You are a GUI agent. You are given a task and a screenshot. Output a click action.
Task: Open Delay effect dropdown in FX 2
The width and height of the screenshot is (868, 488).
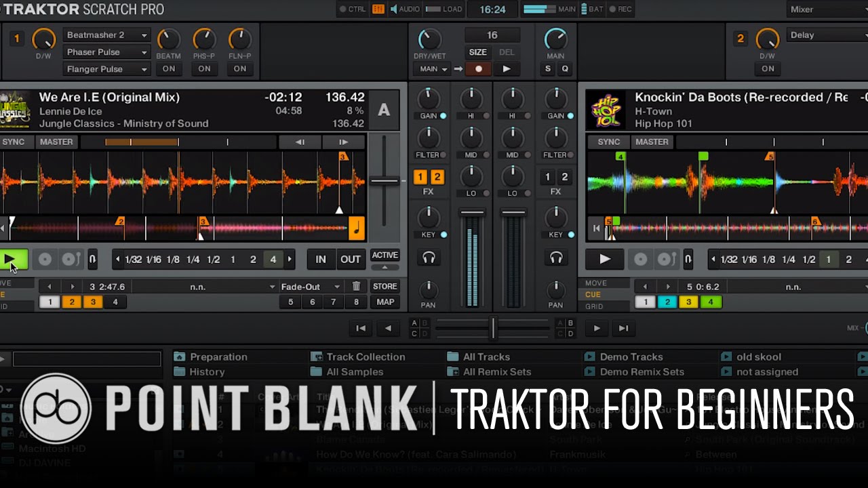pyautogui.click(x=827, y=35)
